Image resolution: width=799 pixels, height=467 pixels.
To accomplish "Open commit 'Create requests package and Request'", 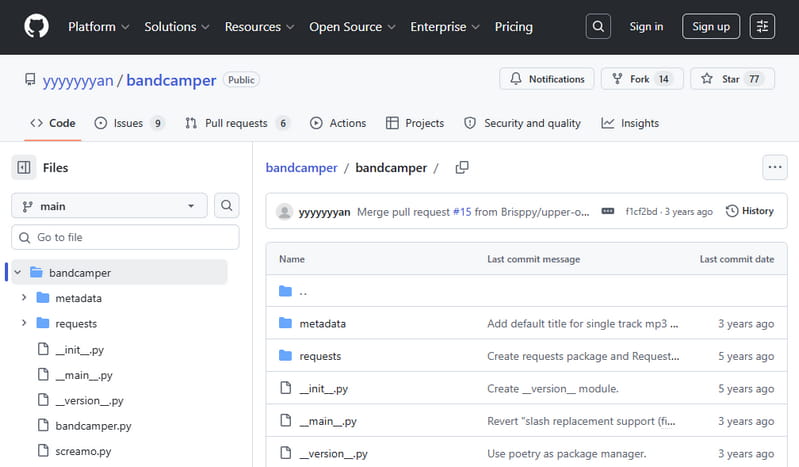I will (x=583, y=356).
